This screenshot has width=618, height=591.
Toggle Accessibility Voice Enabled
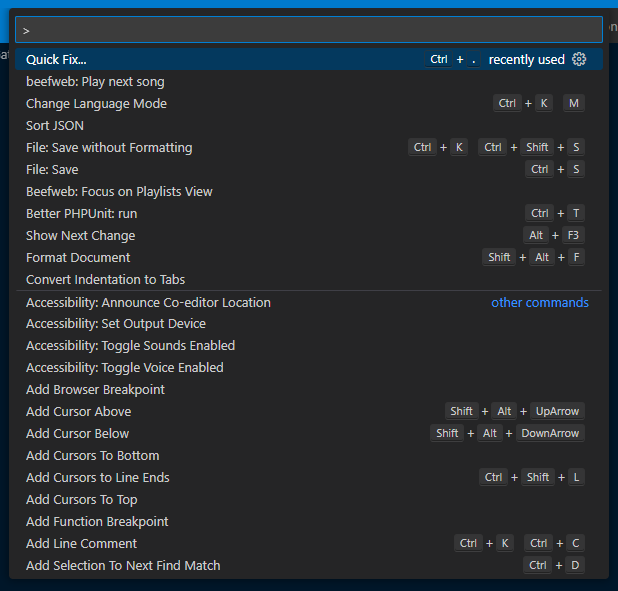124,368
